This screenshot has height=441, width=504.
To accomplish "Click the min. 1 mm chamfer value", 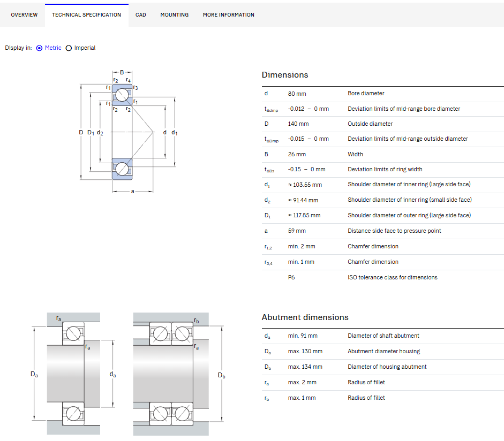I will pyautogui.click(x=301, y=262).
